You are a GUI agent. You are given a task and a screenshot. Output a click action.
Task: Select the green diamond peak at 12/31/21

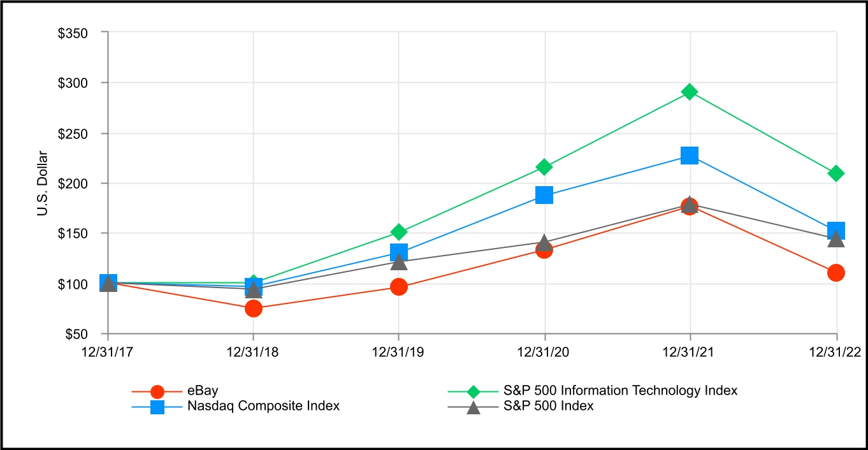689,92
